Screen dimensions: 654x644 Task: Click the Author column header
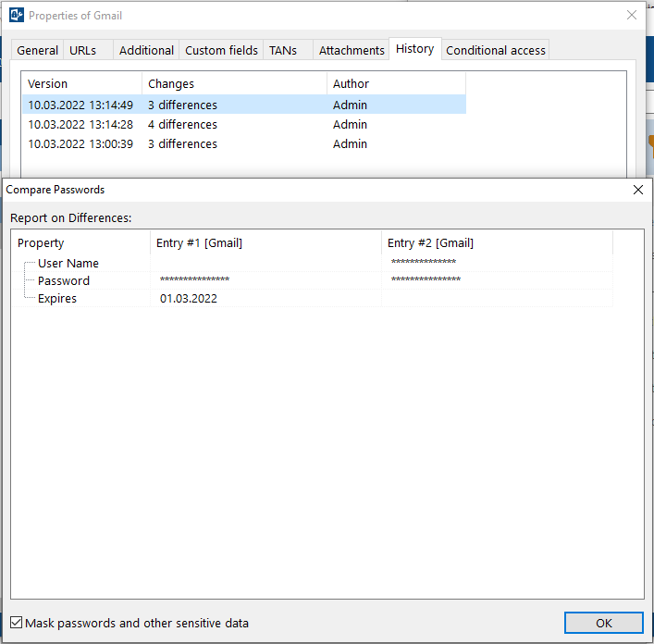click(x=396, y=83)
